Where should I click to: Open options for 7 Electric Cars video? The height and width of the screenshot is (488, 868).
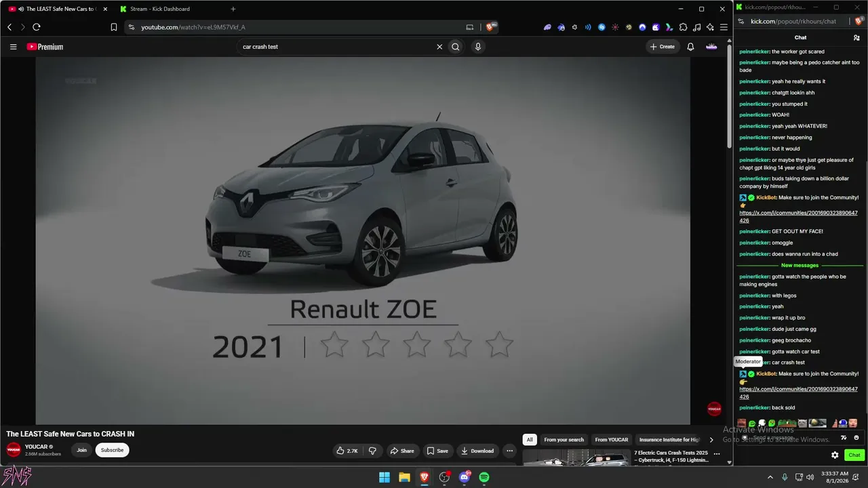(717, 453)
